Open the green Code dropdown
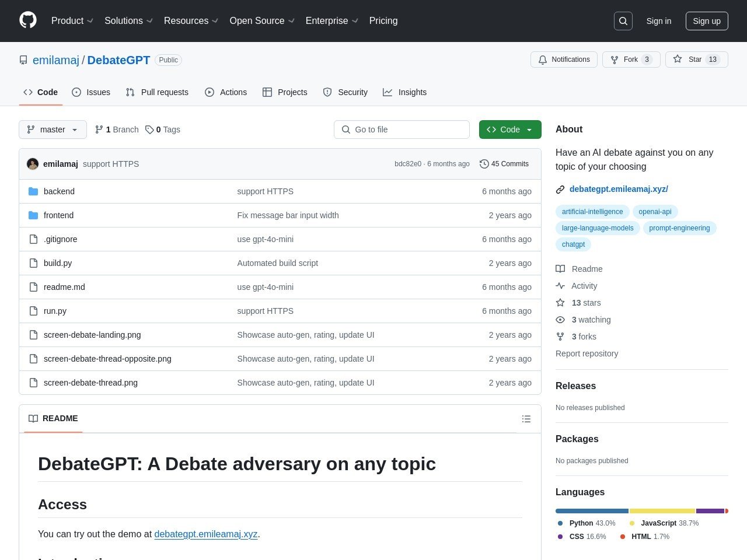This screenshot has width=747, height=560. [510, 129]
